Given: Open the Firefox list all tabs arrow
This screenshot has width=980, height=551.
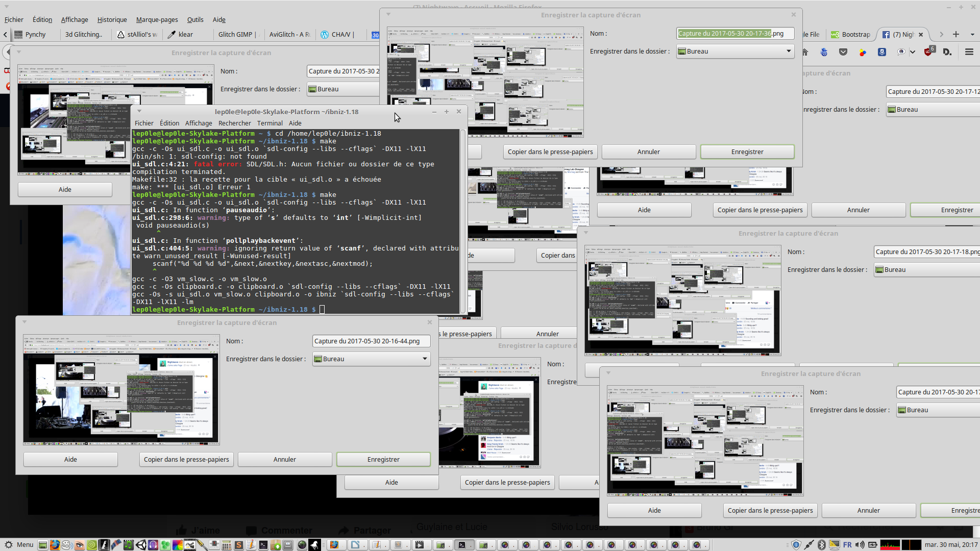Looking at the screenshot, I should [972, 34].
